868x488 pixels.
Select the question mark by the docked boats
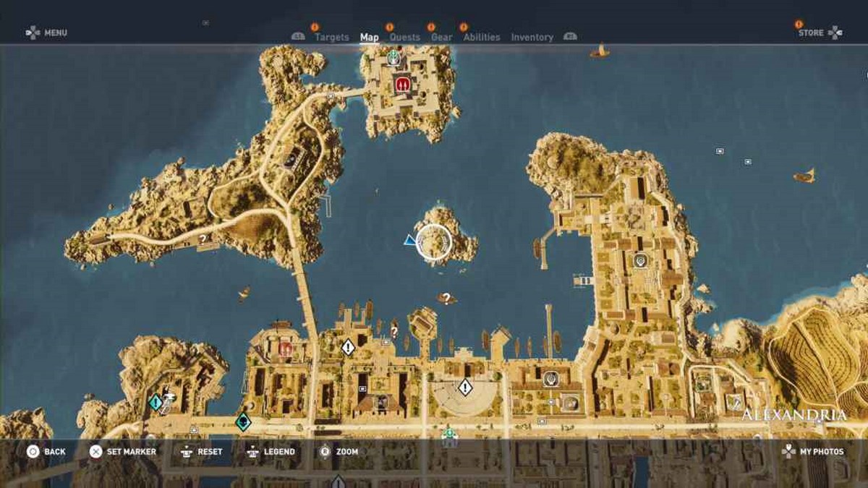click(x=394, y=331)
